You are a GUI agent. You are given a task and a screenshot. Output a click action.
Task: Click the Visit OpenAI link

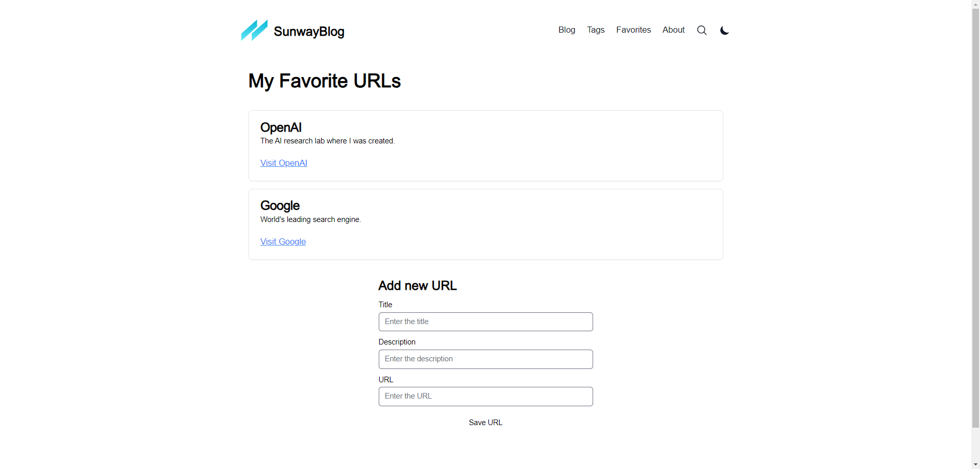click(284, 163)
